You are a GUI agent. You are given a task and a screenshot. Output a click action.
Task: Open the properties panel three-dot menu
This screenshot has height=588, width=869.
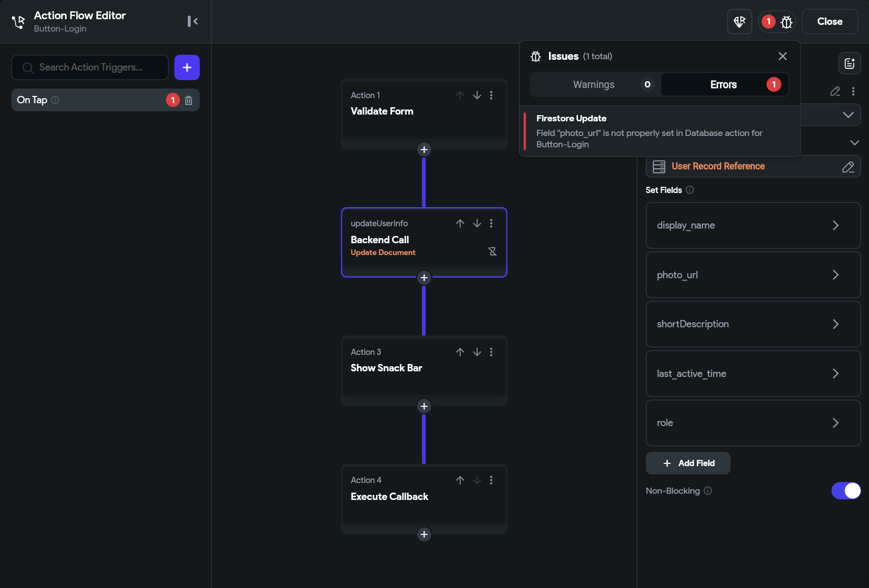[853, 91]
